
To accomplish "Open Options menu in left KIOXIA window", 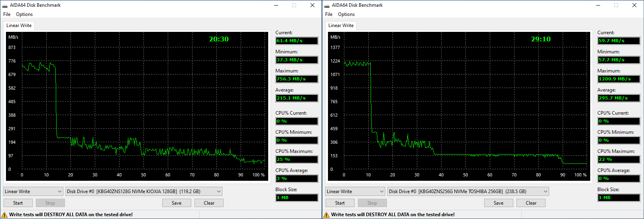I will (x=24, y=14).
